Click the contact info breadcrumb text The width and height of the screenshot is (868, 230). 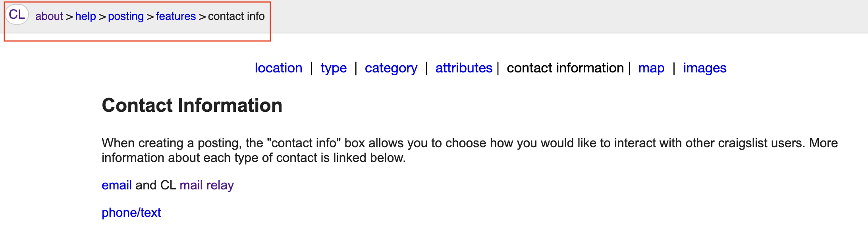[236, 16]
